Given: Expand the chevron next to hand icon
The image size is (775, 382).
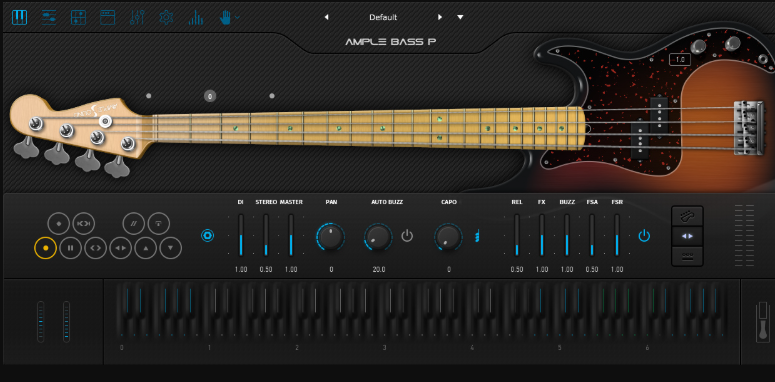Looking at the screenshot, I should (238, 17).
